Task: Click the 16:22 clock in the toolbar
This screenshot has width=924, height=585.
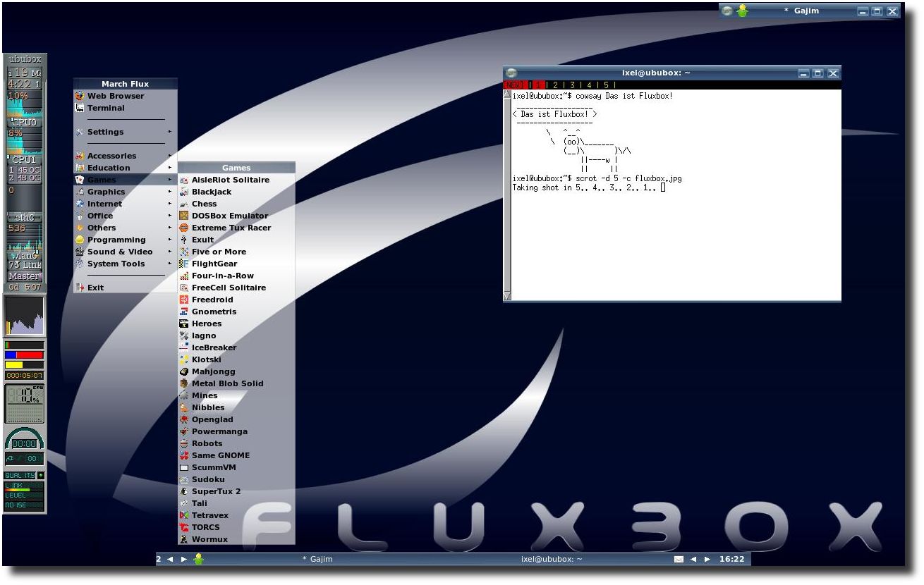Action: pyautogui.click(x=732, y=559)
